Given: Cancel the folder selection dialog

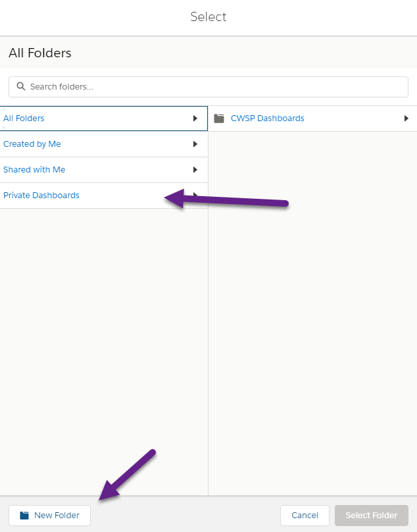Looking at the screenshot, I should tap(305, 516).
